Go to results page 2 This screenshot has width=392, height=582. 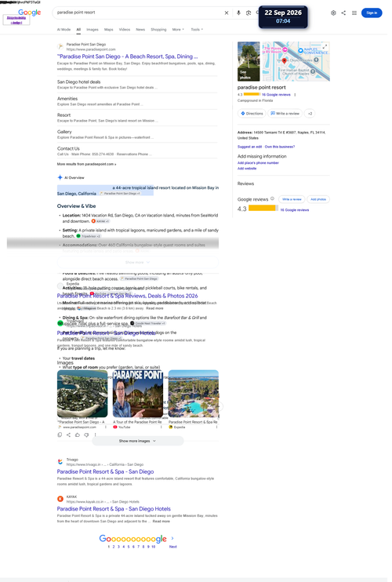114,547
